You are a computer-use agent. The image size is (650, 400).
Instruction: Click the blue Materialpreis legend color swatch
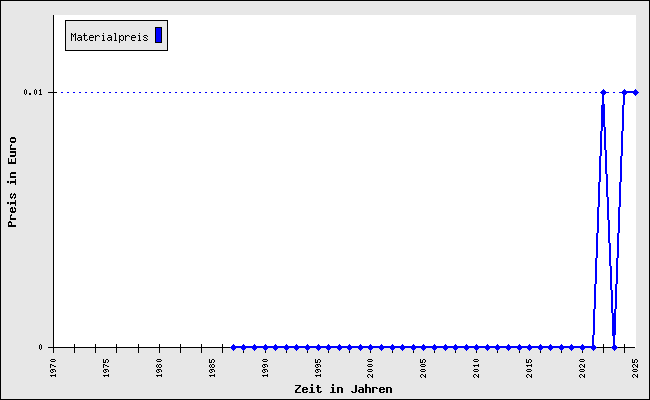point(158,36)
